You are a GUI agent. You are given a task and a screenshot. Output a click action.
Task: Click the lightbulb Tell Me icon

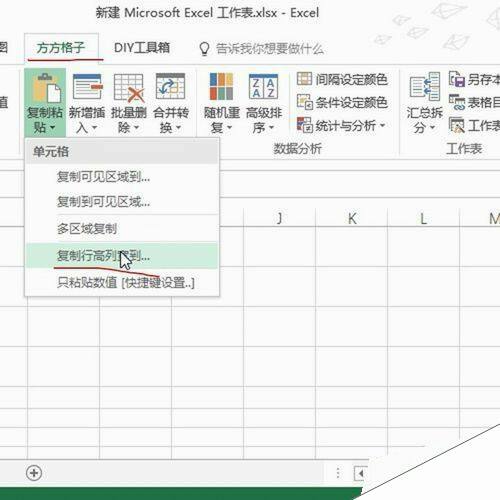tap(204, 49)
